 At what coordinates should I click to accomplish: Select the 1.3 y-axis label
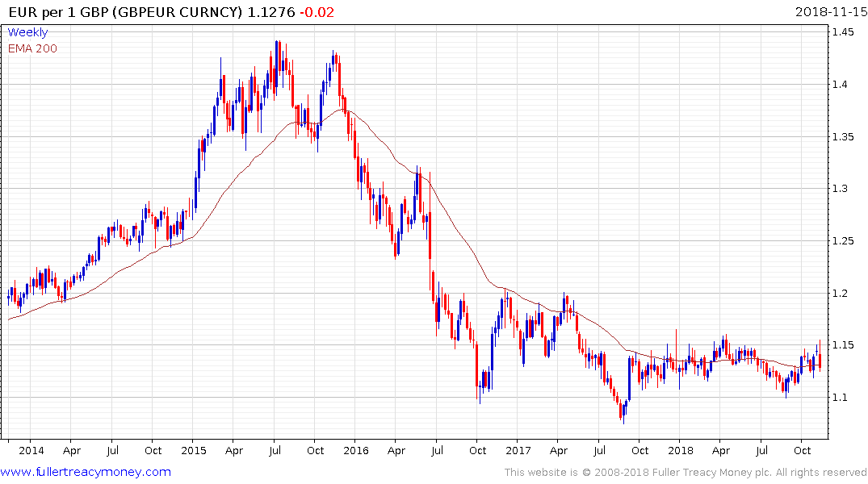[x=840, y=189]
